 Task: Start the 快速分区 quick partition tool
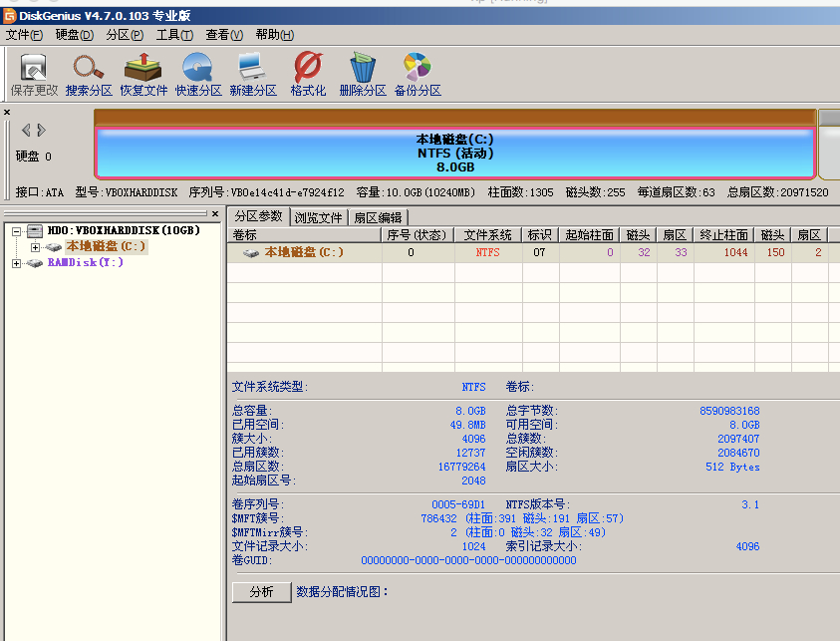click(198, 75)
